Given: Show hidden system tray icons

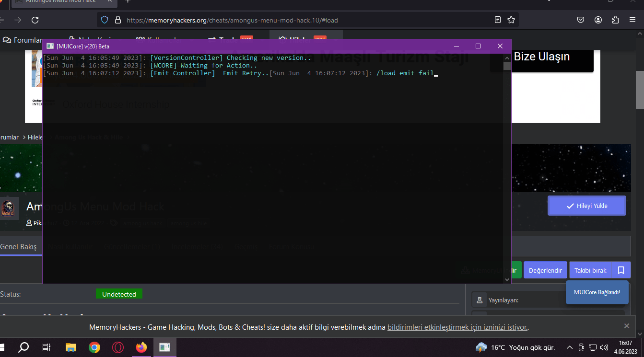Looking at the screenshot, I should [570, 347].
